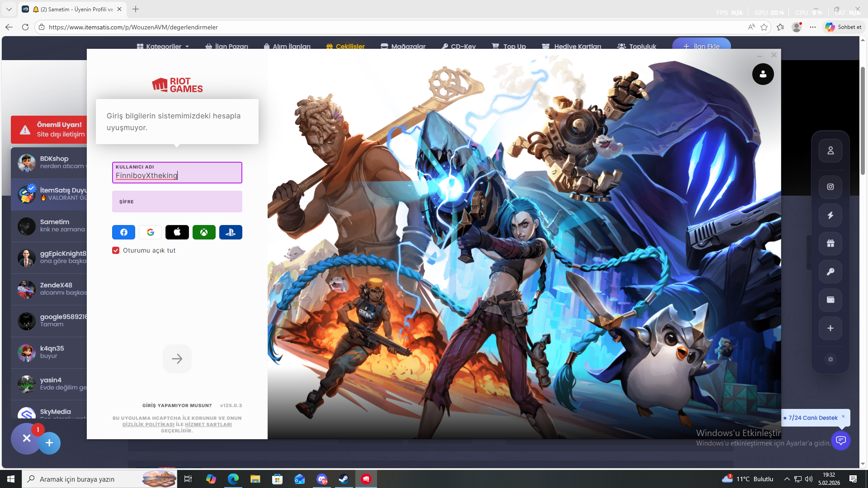Screen dimensions: 868x488
Task: Open k4qn35 chat conversation
Action: (49, 352)
